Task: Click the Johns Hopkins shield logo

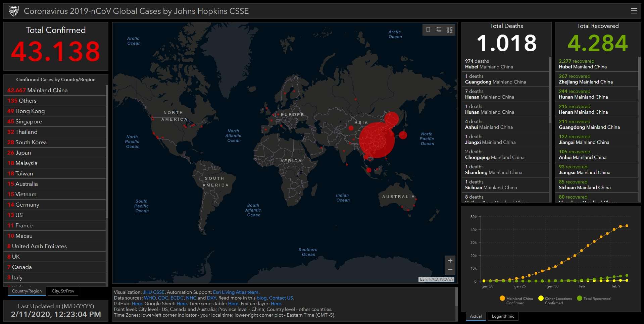Action: tap(13, 11)
